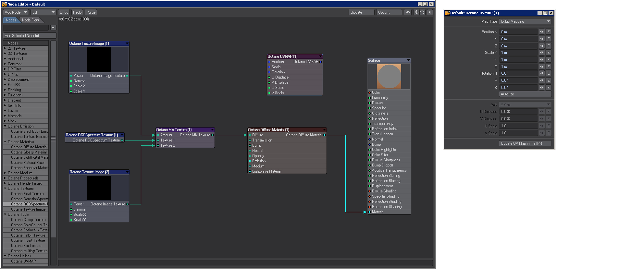
Task: Click the Scale X mini-slider arrows
Action: tap(542, 53)
